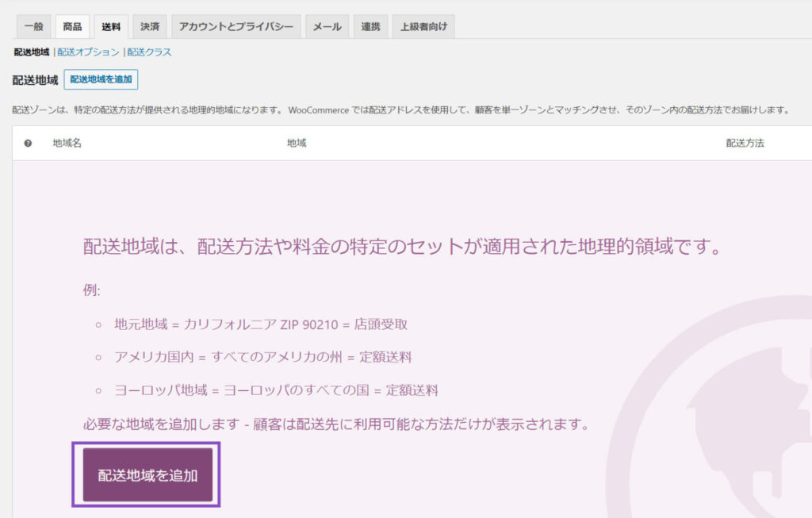
Task: Click the small 配送地域を追加 button near heading
Action: click(101, 79)
